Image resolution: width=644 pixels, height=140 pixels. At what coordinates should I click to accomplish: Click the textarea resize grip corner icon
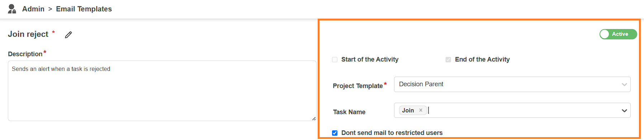tap(314, 119)
